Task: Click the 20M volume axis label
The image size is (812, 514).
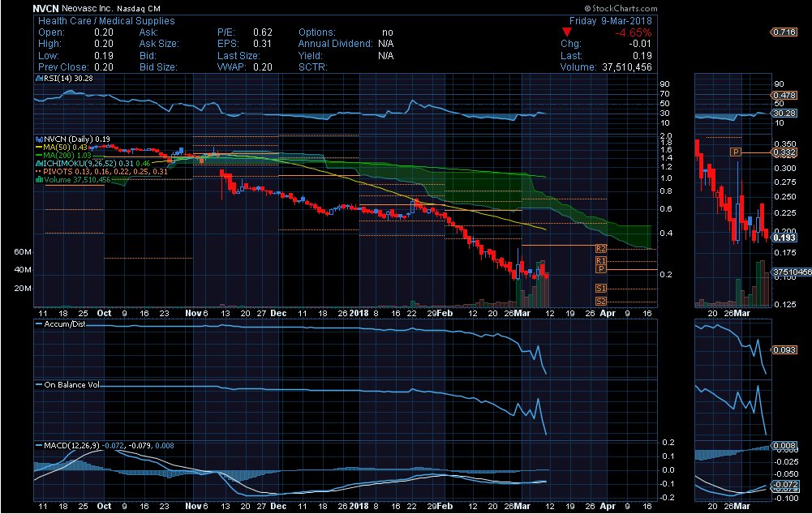Action: (23, 289)
